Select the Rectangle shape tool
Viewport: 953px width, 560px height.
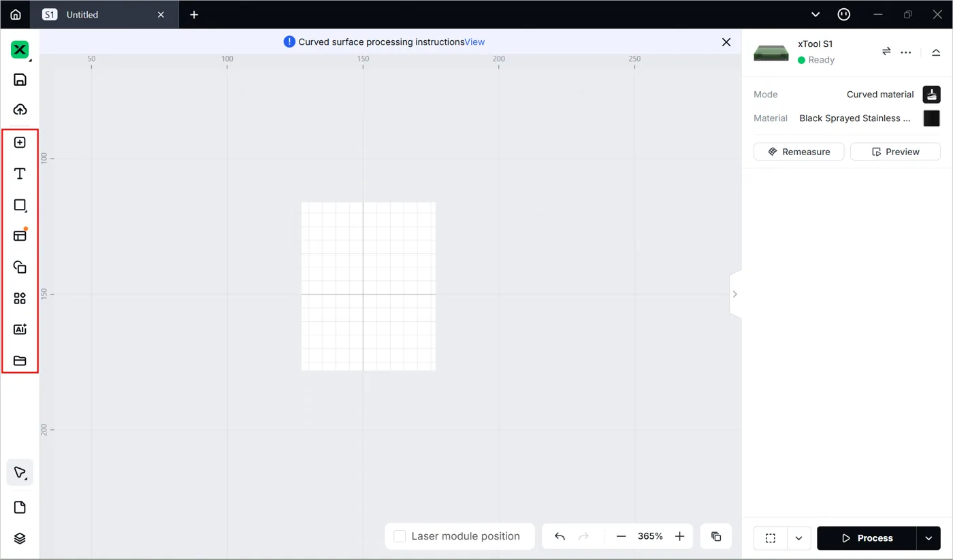pyautogui.click(x=20, y=205)
